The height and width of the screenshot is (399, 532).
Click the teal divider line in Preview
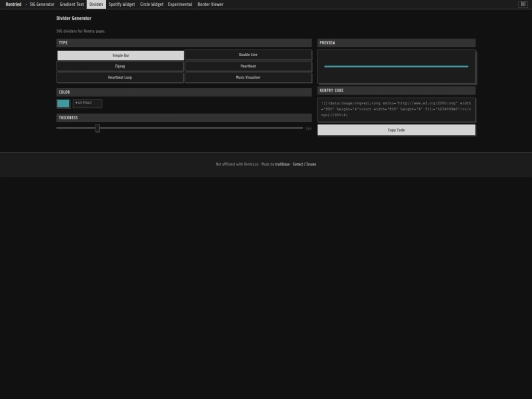click(x=396, y=67)
